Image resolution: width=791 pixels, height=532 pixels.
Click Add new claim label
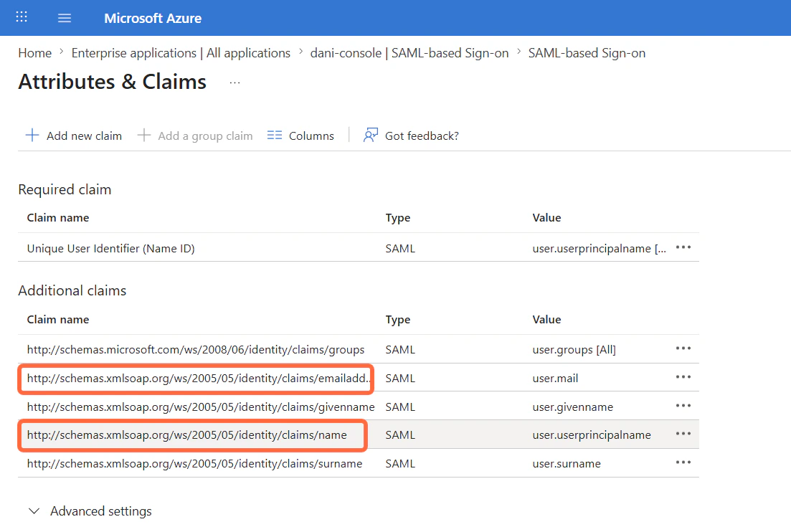tap(84, 136)
